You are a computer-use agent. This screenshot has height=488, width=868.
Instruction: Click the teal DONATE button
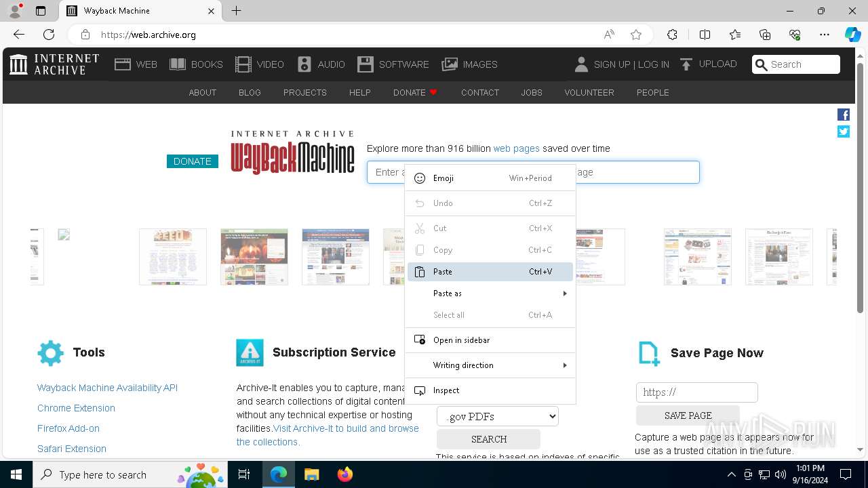click(193, 161)
